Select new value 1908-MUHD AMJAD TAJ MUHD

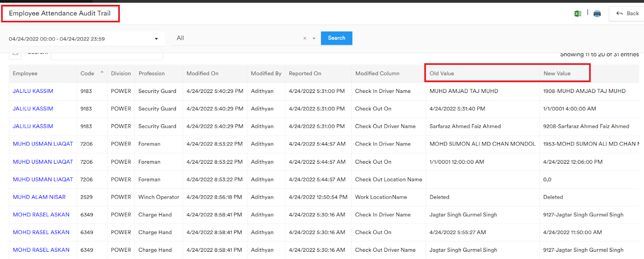(x=584, y=91)
